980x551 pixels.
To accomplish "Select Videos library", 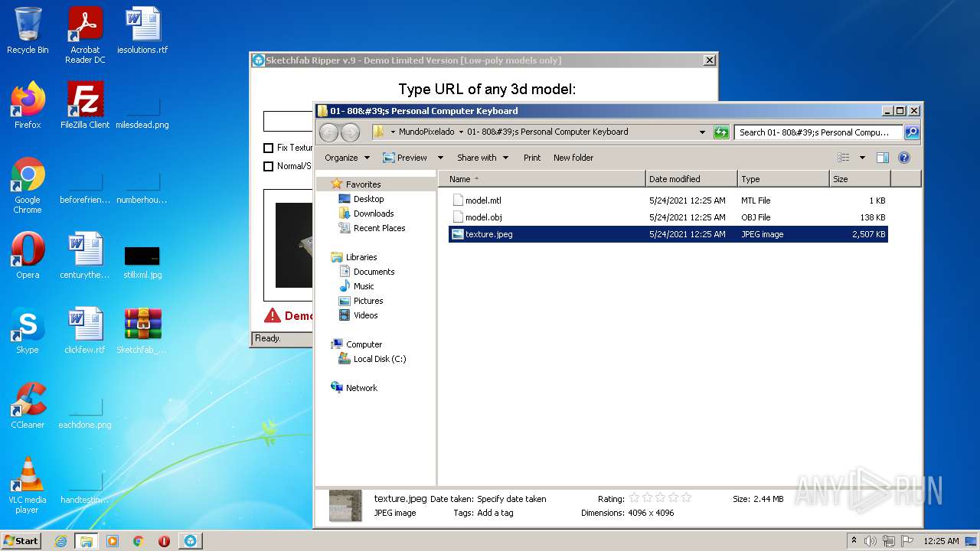I will [365, 315].
